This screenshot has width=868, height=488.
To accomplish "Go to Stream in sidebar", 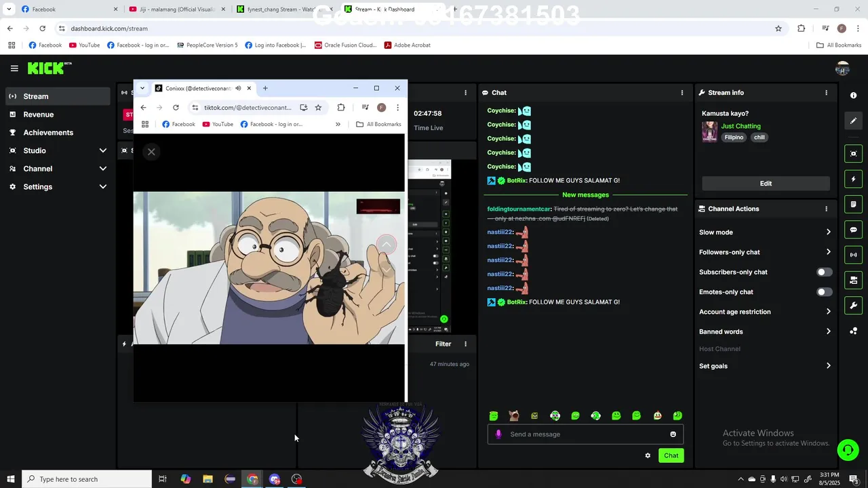I will click(x=58, y=96).
